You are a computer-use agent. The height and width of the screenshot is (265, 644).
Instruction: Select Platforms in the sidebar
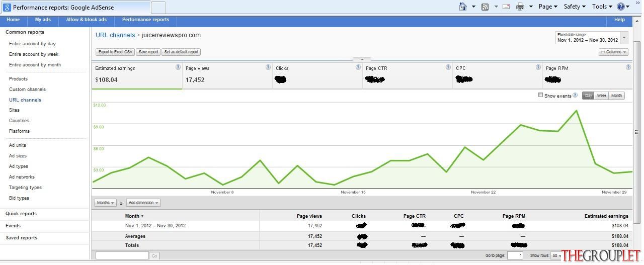19,131
